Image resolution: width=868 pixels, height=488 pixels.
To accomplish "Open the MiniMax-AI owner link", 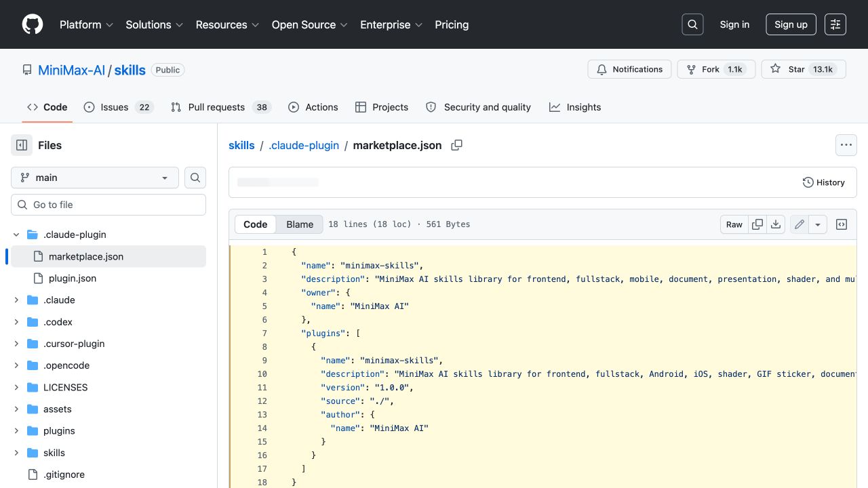I will point(71,70).
